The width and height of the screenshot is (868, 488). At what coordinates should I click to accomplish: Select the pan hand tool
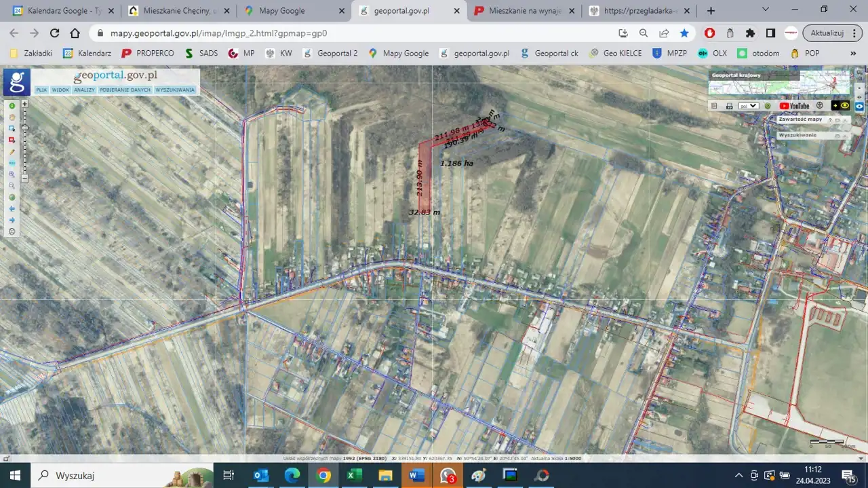coord(12,117)
